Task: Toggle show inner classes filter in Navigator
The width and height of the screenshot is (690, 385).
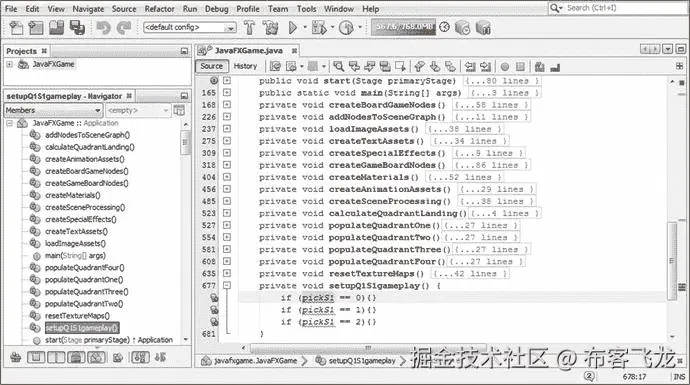Action: click(97, 357)
